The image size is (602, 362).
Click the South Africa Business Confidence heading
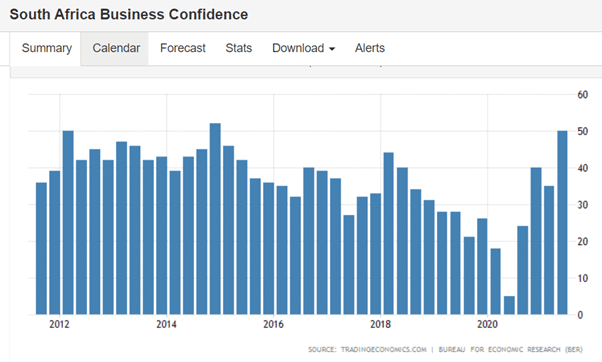pos(129,15)
